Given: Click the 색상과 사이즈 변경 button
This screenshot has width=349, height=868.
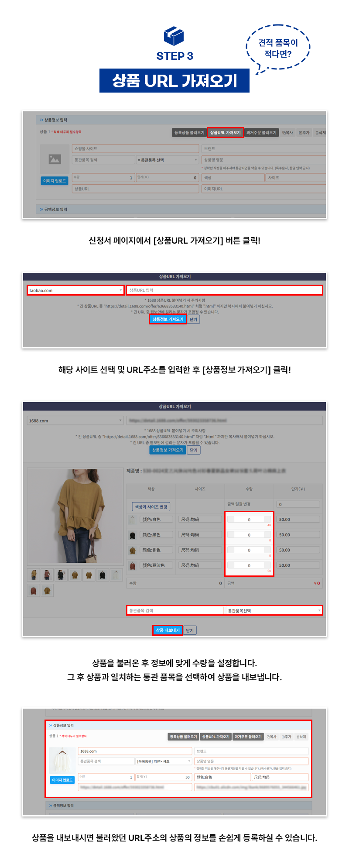Looking at the screenshot, I should [151, 507].
